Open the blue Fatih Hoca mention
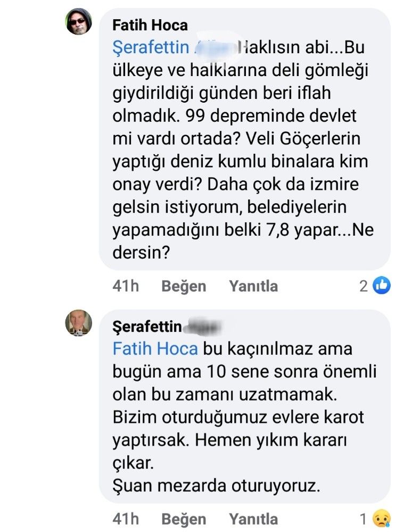 (155, 350)
